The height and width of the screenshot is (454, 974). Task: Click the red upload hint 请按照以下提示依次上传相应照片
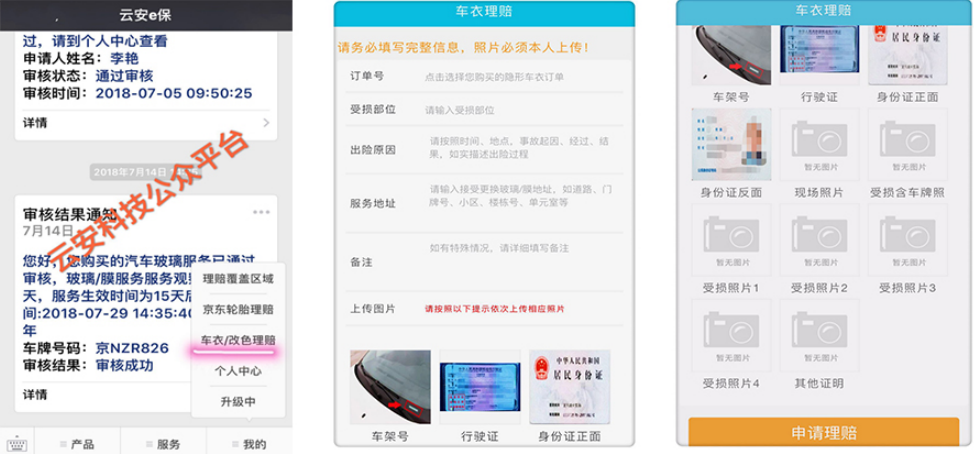click(494, 309)
